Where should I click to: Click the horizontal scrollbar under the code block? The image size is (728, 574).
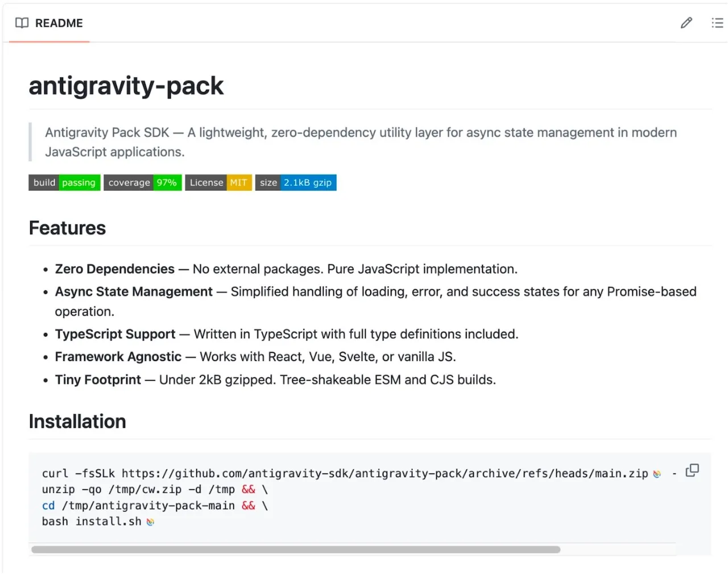tap(296, 549)
